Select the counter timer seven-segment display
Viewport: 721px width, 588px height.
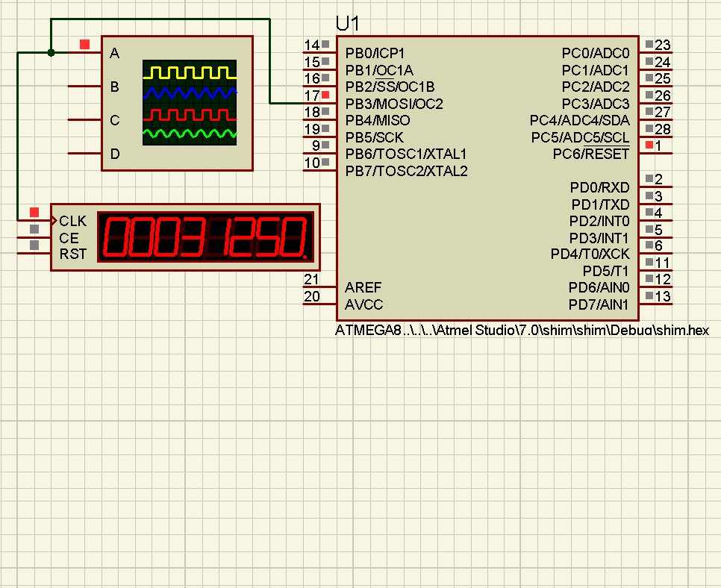(205, 237)
